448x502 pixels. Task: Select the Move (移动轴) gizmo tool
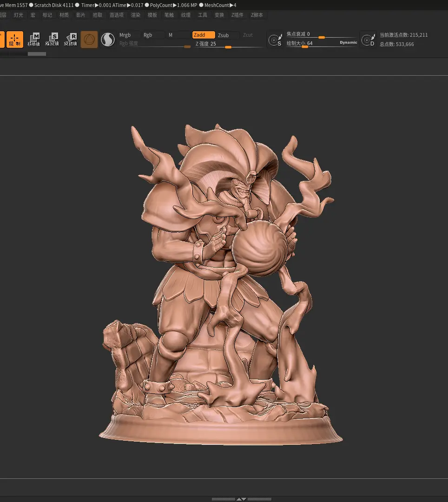pyautogui.click(x=34, y=40)
